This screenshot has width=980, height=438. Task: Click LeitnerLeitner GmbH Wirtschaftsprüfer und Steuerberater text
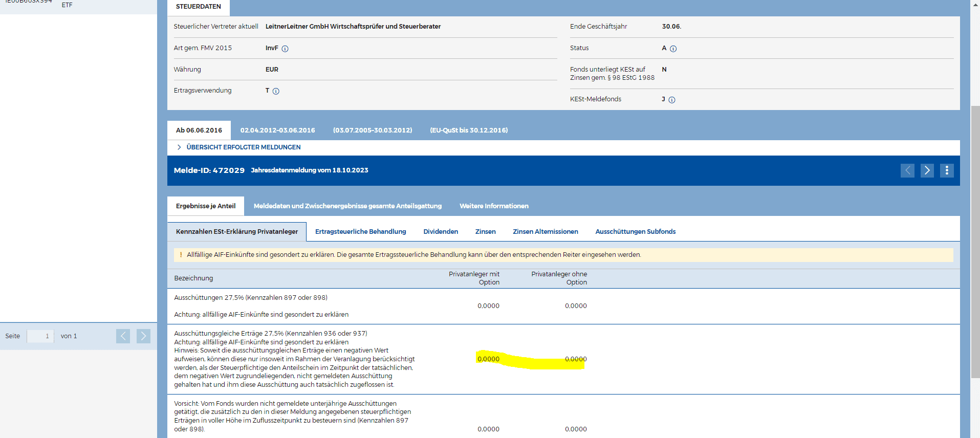tap(353, 27)
